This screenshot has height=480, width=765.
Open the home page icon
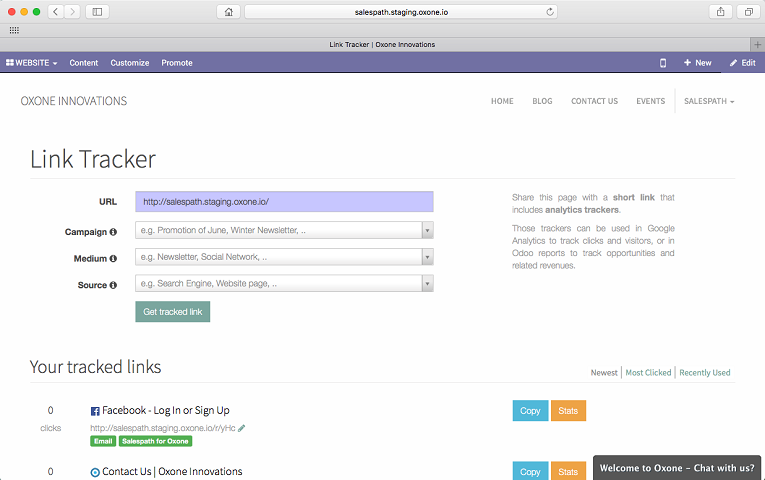point(228,12)
